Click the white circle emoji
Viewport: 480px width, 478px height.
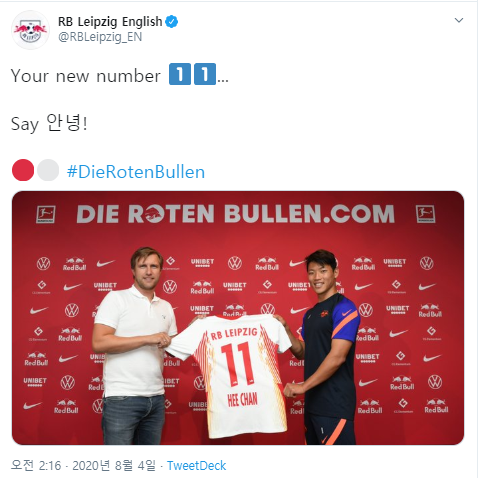click(48, 170)
